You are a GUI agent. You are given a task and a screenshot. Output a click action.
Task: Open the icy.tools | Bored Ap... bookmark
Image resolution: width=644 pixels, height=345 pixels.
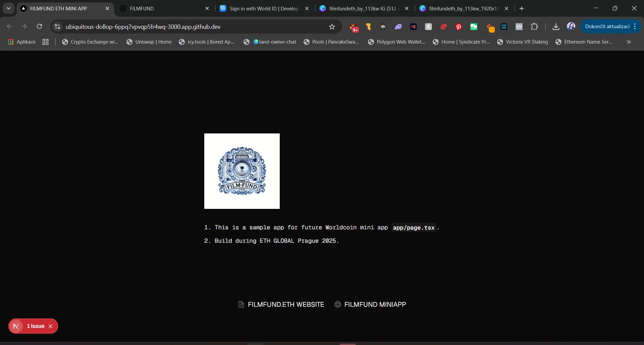click(x=207, y=42)
